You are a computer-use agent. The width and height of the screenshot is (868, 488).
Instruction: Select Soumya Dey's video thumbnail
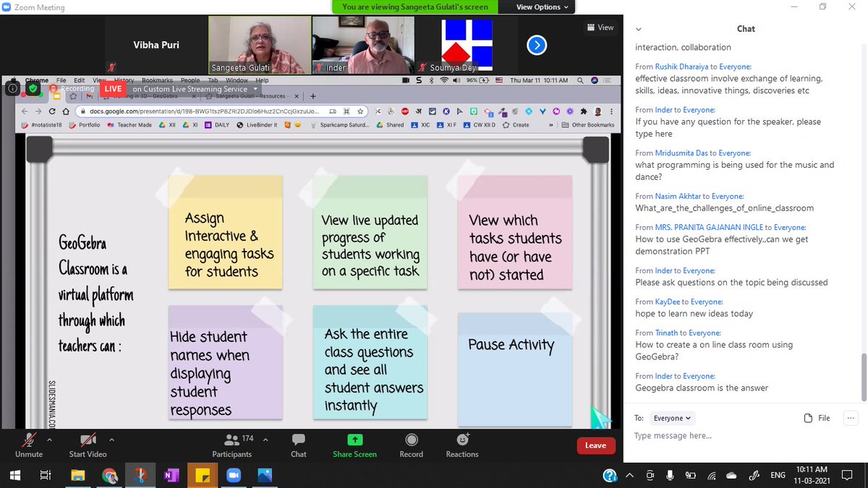point(467,45)
